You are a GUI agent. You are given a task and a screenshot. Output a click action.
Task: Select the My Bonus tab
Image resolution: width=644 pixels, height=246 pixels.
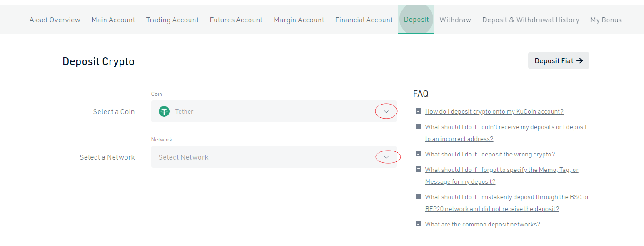click(x=606, y=20)
